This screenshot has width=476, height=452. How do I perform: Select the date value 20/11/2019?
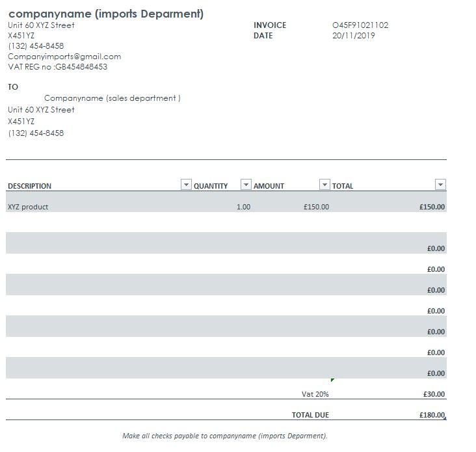(354, 36)
